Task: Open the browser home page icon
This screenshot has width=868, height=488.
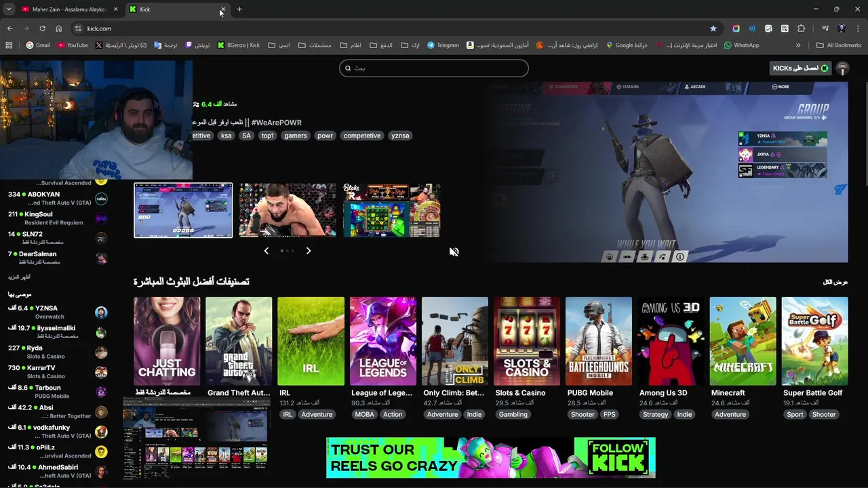Action: pyautogui.click(x=58, y=28)
